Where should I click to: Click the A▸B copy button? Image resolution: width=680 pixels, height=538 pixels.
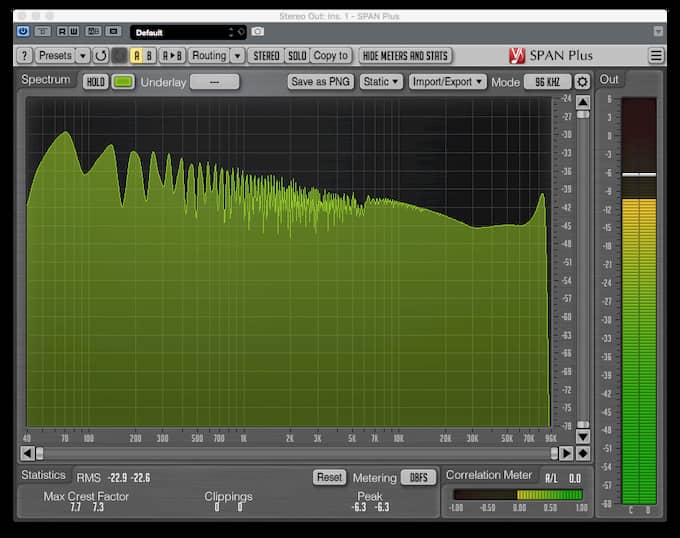point(172,55)
